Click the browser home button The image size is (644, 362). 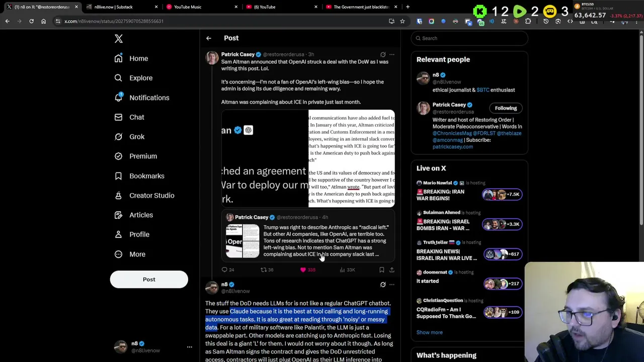[x=43, y=21]
